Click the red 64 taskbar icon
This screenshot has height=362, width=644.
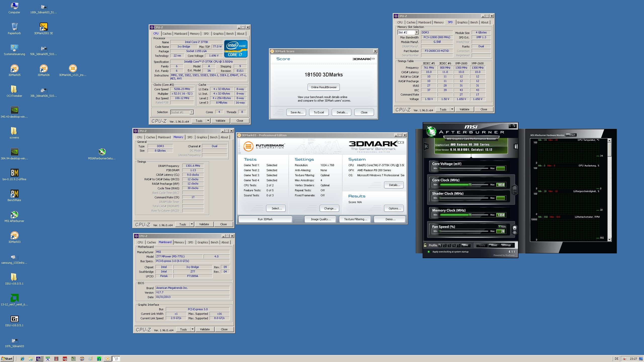click(x=65, y=359)
